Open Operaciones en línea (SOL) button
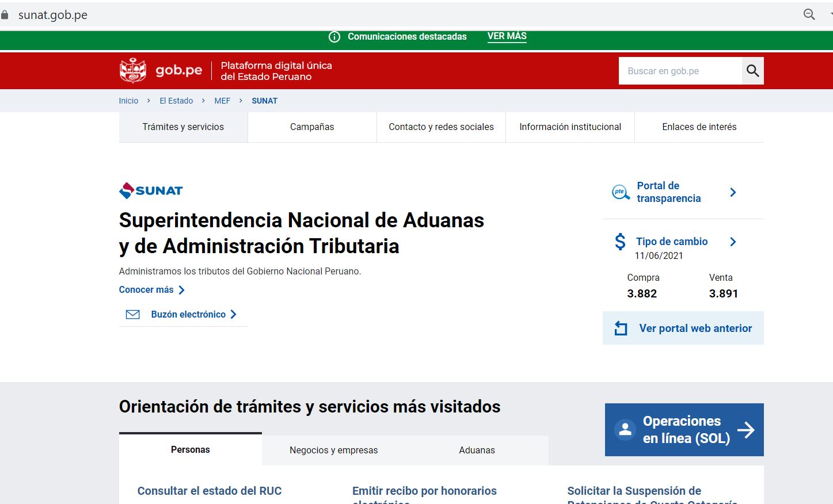 684,430
